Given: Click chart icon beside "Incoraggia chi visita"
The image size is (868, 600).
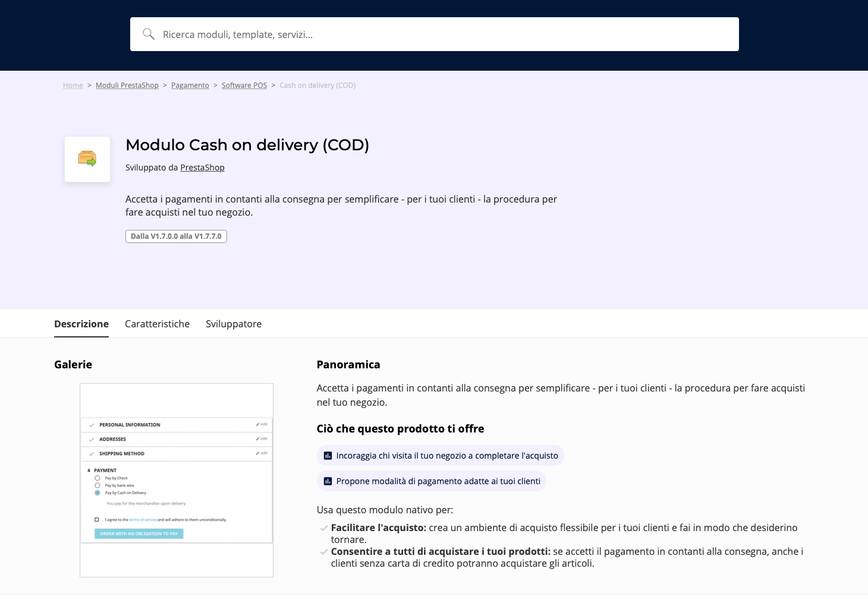Looking at the screenshot, I should pyautogui.click(x=328, y=456).
